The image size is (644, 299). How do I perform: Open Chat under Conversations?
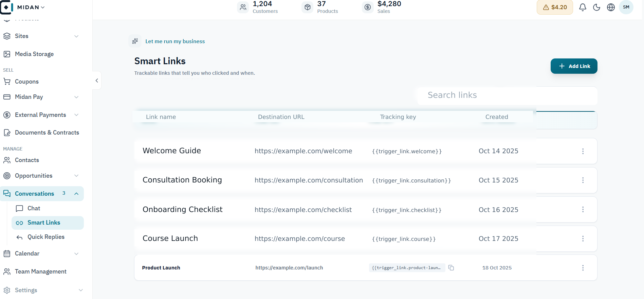click(34, 208)
